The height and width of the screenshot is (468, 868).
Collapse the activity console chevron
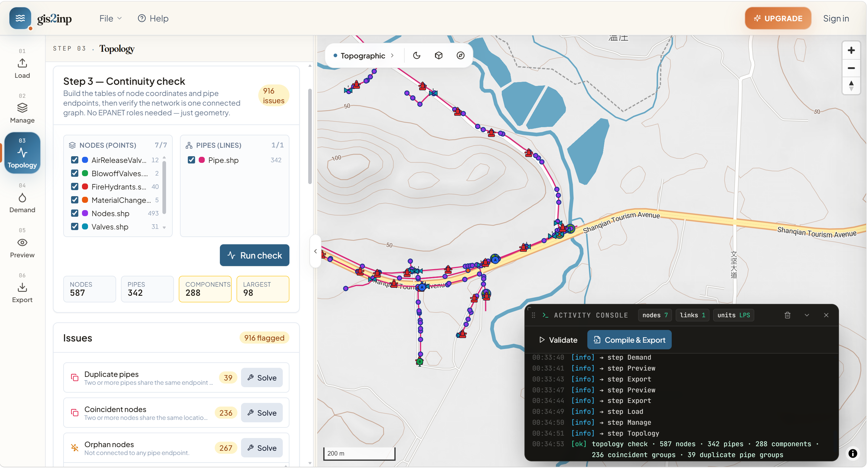point(807,315)
